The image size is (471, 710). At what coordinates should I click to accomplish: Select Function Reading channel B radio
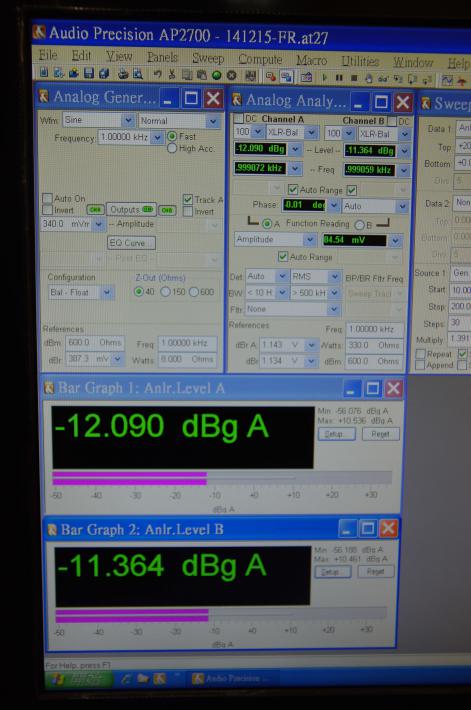(360, 225)
